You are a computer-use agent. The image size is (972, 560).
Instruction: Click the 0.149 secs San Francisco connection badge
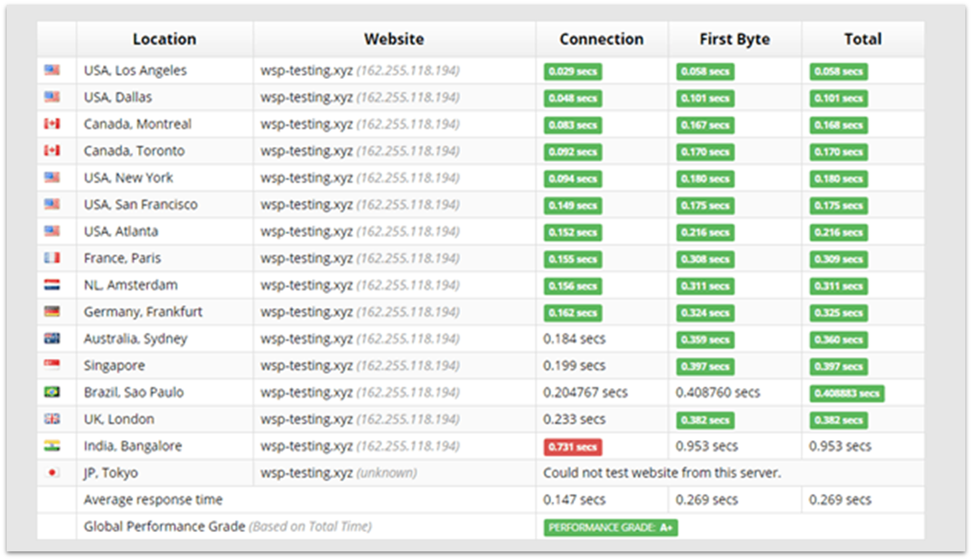point(573,206)
